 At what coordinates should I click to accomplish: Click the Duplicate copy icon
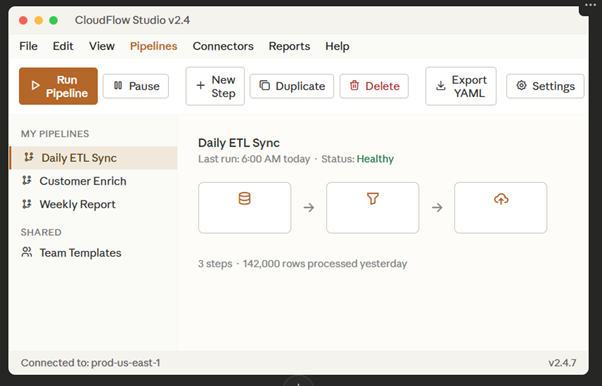[x=265, y=85]
